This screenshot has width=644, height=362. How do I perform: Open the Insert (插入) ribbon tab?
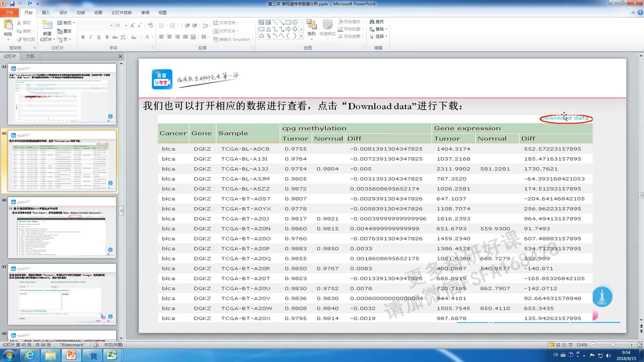46,12
